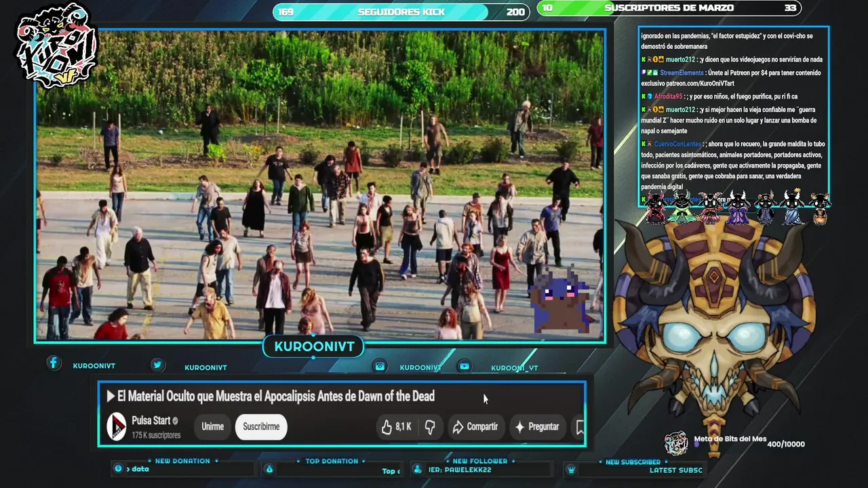Like the video with the thumbs-up icon
868x488 pixels.
387,427
